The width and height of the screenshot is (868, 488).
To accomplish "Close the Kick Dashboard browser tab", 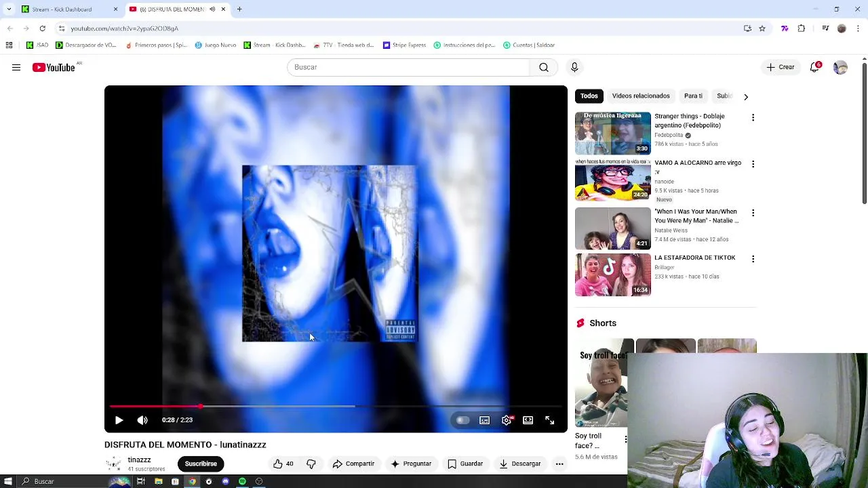I will (x=115, y=9).
